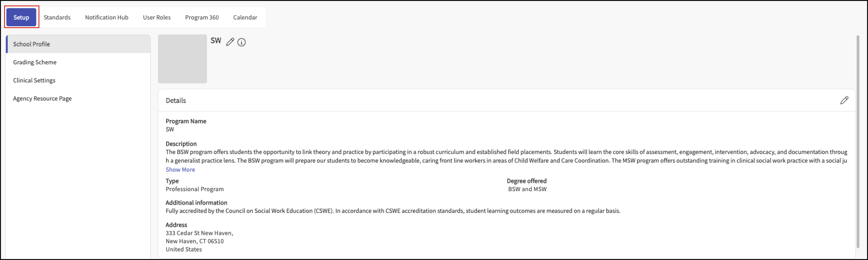Image resolution: width=868 pixels, height=260 pixels.
Task: Open the info icon next to SW
Action: point(242,42)
